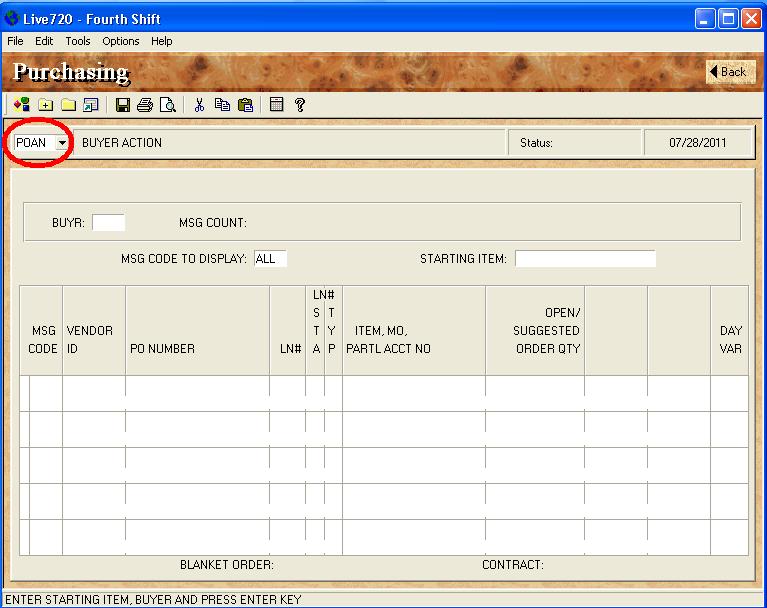Open the calculator icon in toolbar
This screenshot has width=767, height=608.
277,105
